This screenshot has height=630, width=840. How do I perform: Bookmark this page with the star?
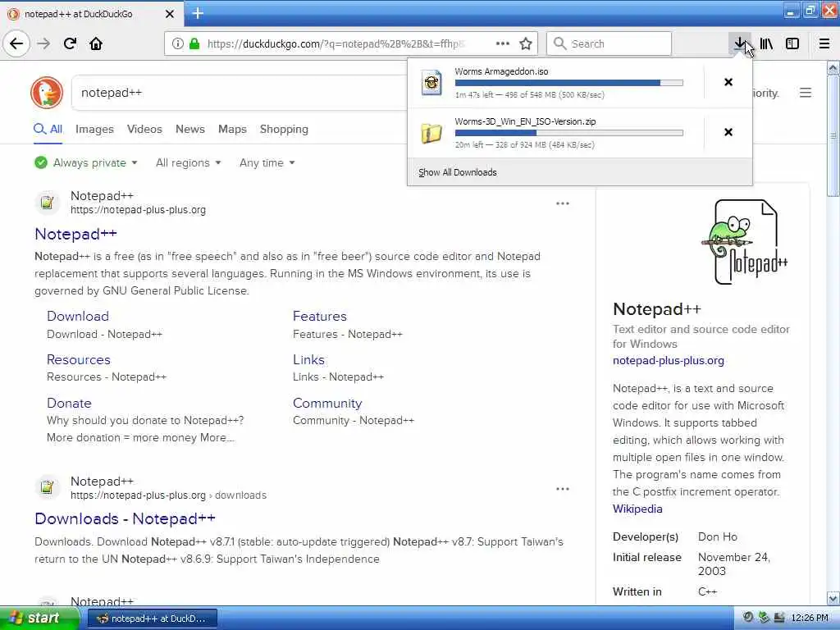(x=526, y=44)
